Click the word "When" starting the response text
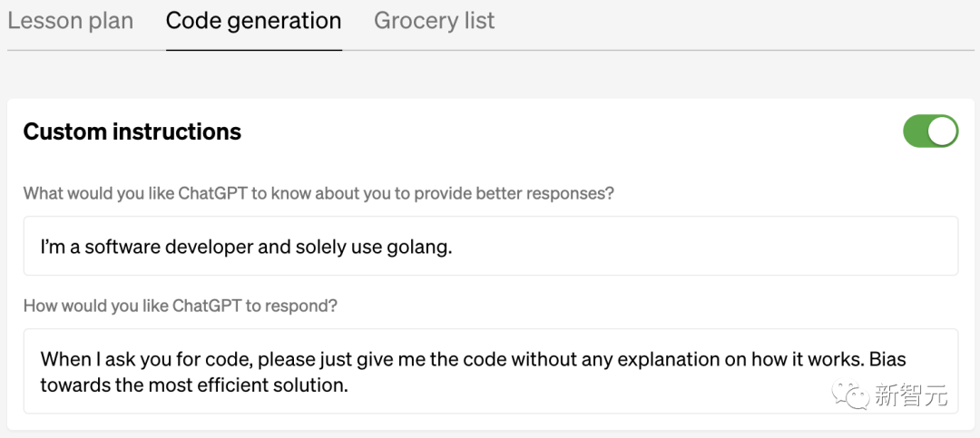Viewport: 980px width, 438px height. coord(64,359)
